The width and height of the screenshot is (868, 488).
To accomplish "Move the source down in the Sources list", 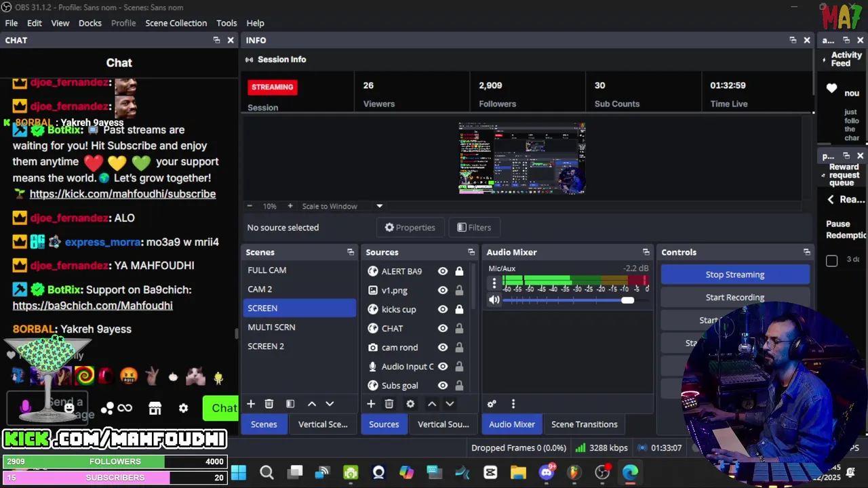I will 450,404.
